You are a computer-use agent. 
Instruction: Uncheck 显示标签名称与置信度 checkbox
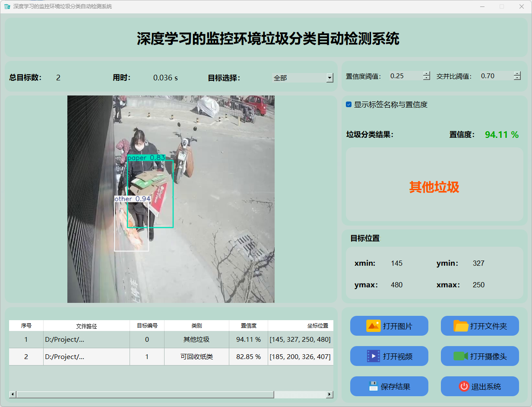[x=348, y=105]
